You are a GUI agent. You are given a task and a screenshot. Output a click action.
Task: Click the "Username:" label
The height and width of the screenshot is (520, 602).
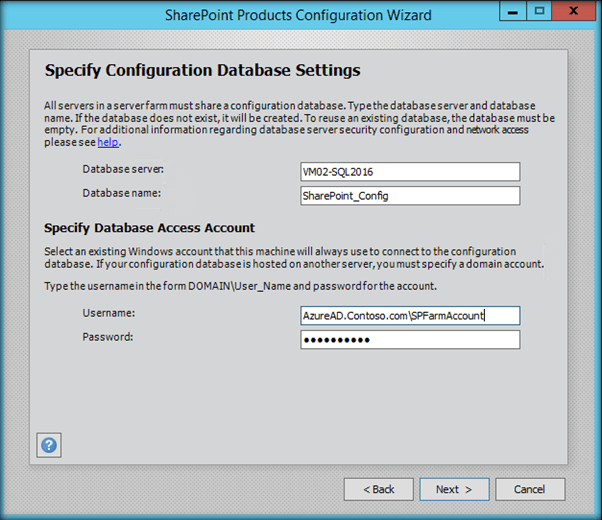109,313
